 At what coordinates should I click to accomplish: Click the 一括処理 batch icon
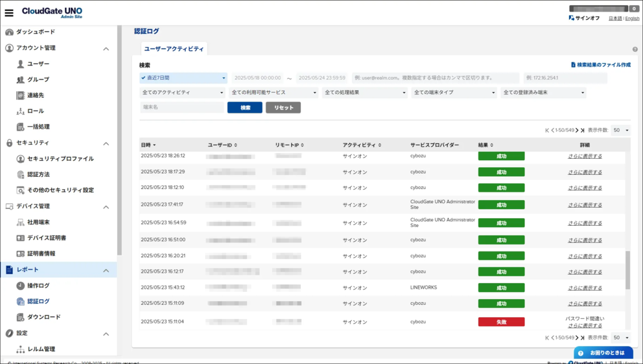pyautogui.click(x=21, y=127)
